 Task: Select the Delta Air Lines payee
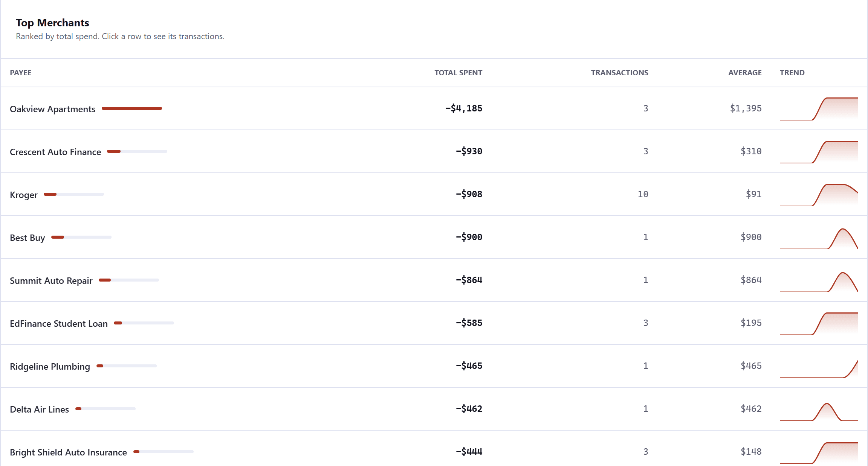(x=39, y=409)
